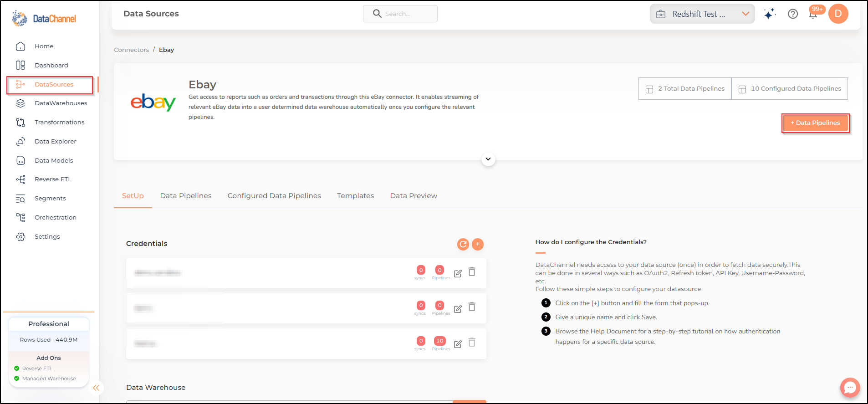Screen dimensions: 868x404
Task: Click the + Data Pipelines button
Action: [x=815, y=123]
